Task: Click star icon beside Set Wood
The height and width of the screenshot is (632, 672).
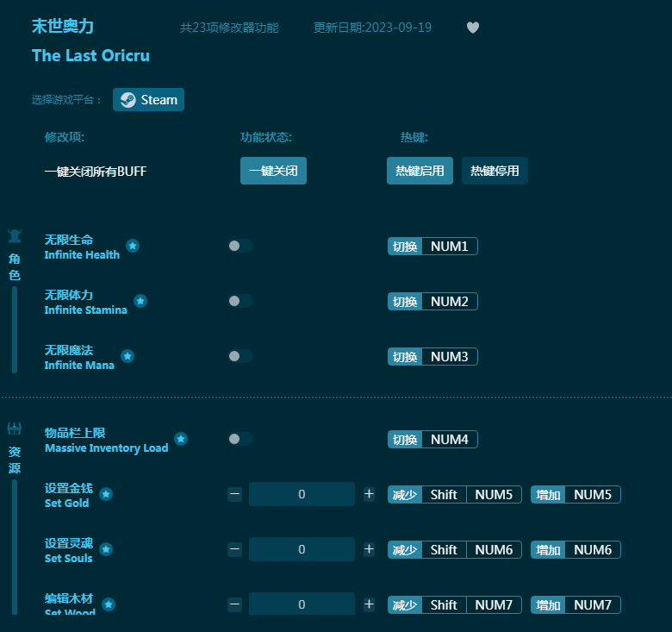Action: tap(109, 604)
